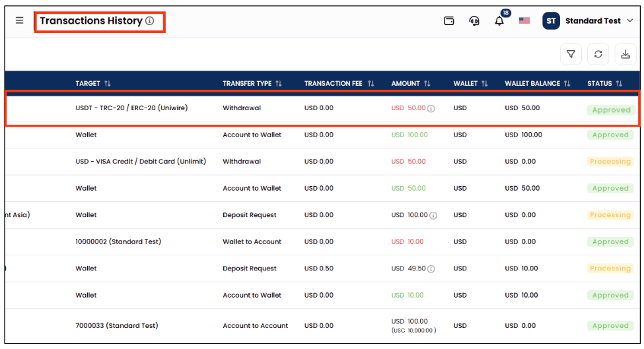Click the download export icon

(x=625, y=54)
